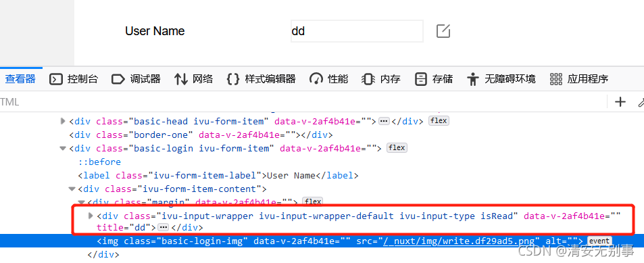Viewport: 644px width, 263px height.
Task: Open the 网络 network tab
Action: coord(193,79)
